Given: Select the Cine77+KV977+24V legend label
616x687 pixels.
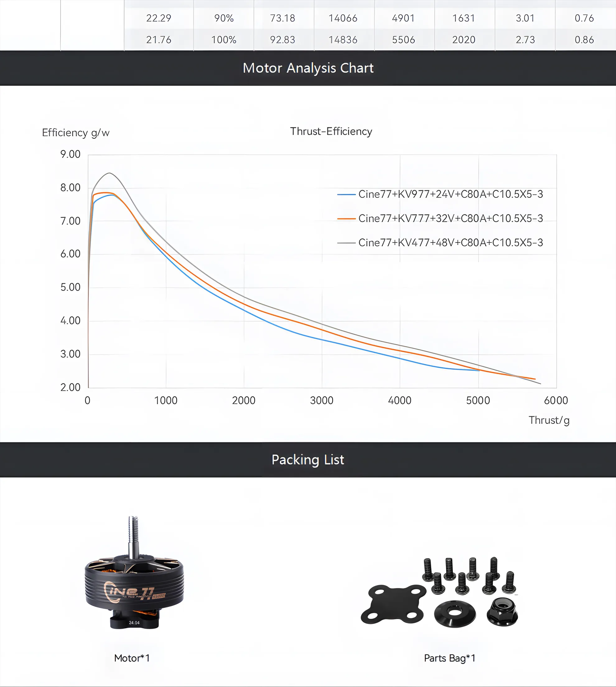Looking at the screenshot, I should point(450,194).
